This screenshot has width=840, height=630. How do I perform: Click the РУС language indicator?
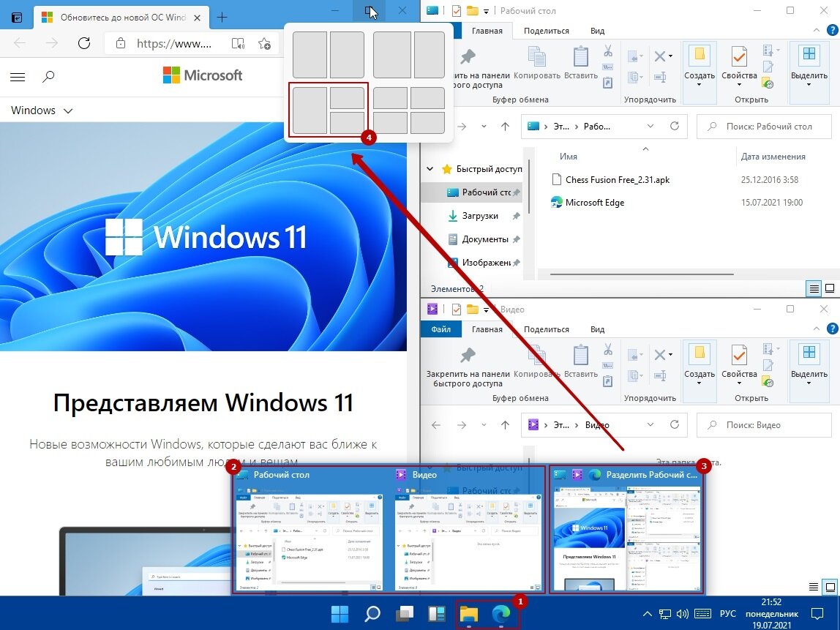tap(727, 614)
